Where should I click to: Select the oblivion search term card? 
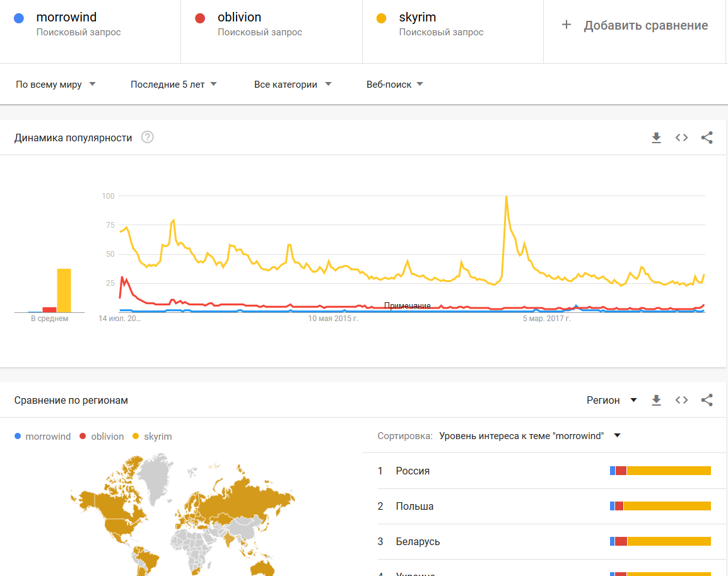(x=271, y=25)
